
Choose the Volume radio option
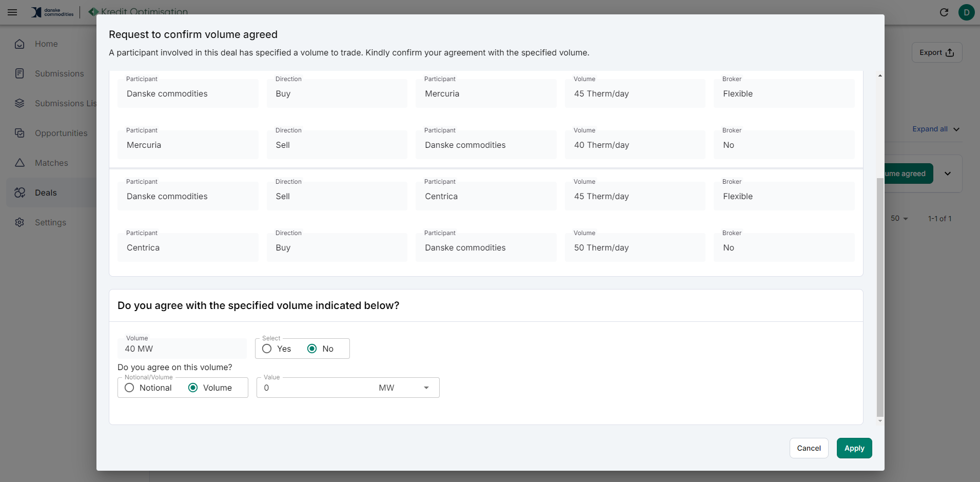[x=193, y=388]
